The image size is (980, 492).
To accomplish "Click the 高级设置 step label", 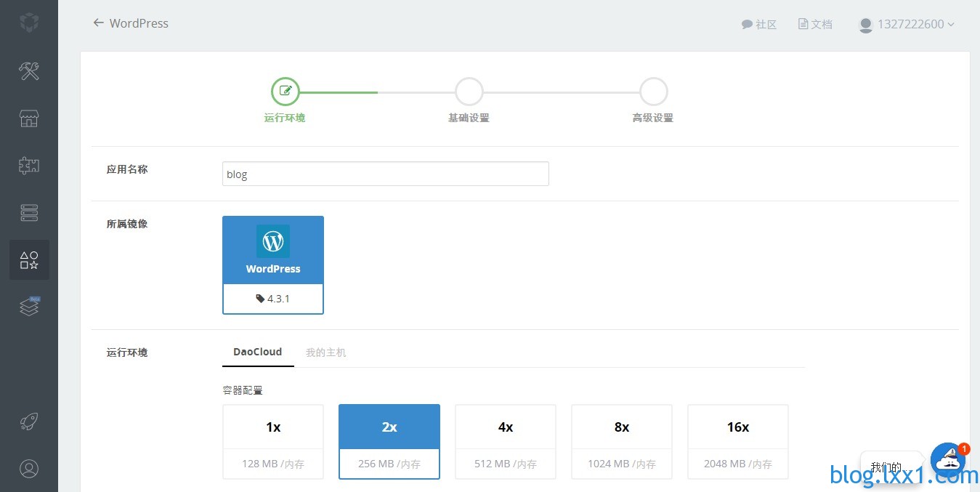I will (653, 118).
